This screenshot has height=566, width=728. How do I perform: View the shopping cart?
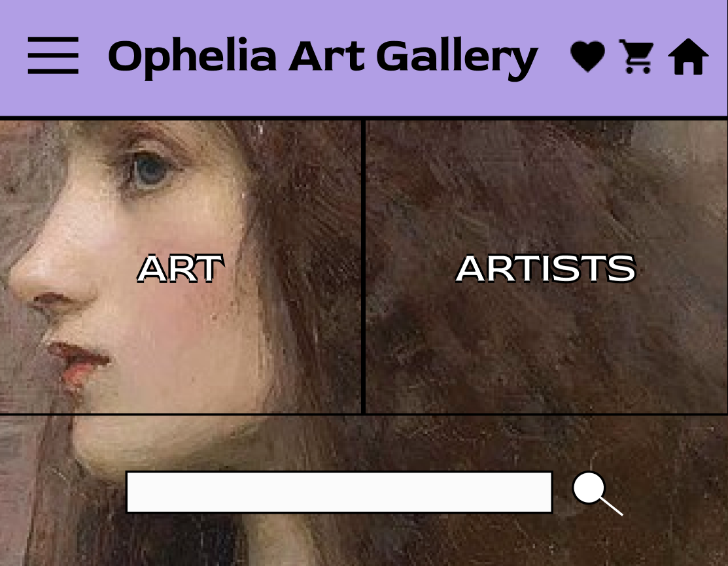pyautogui.click(x=636, y=56)
